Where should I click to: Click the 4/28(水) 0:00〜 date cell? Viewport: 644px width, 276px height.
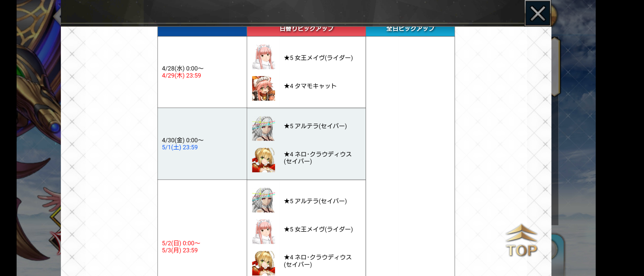[202, 72]
